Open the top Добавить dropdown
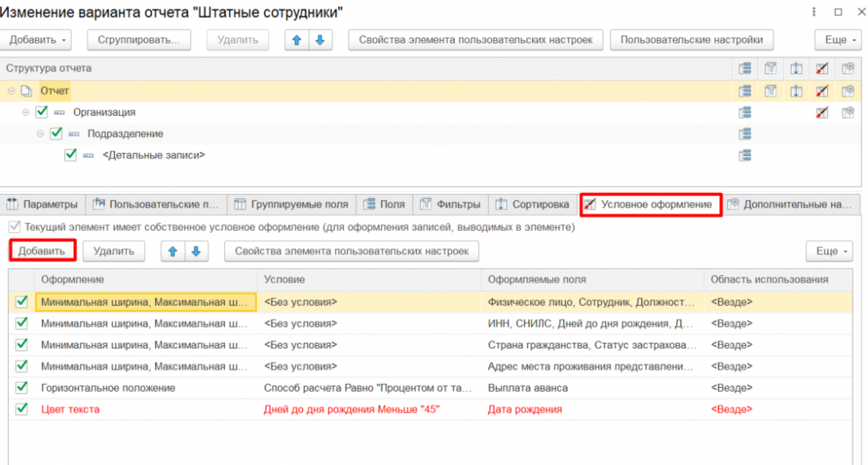 [36, 40]
